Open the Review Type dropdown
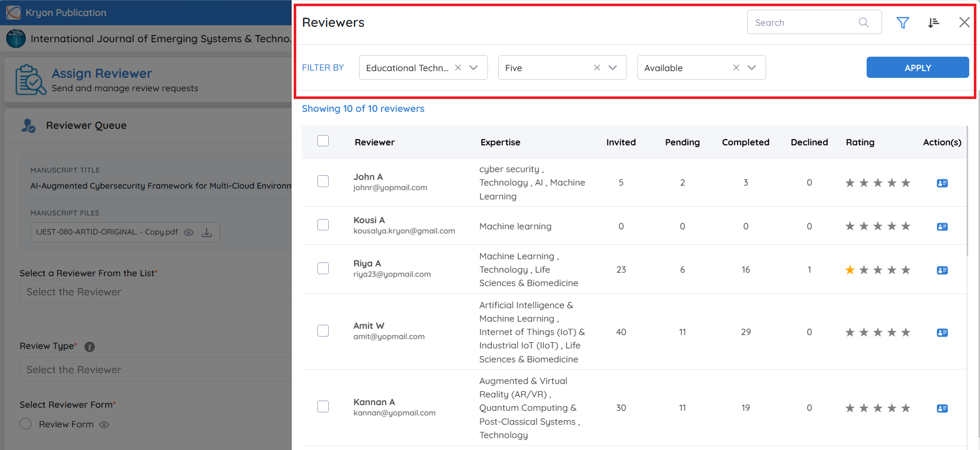 [x=156, y=370]
